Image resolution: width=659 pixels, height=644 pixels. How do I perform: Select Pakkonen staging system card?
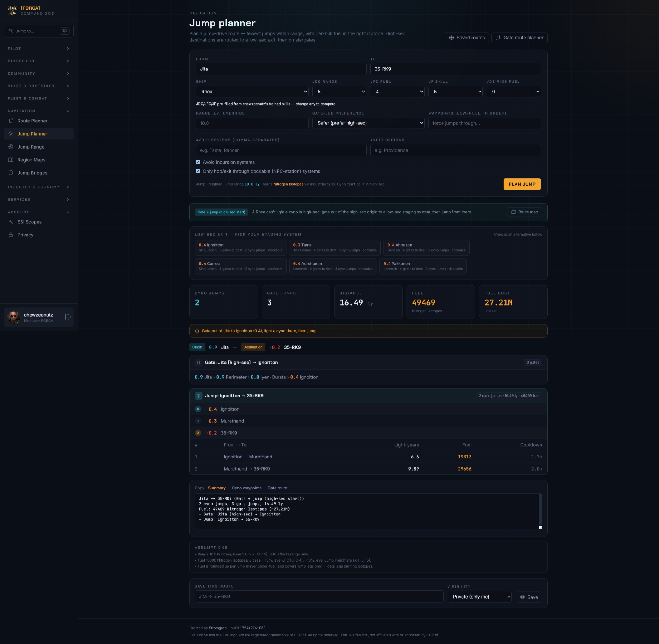pyautogui.click(x=423, y=266)
